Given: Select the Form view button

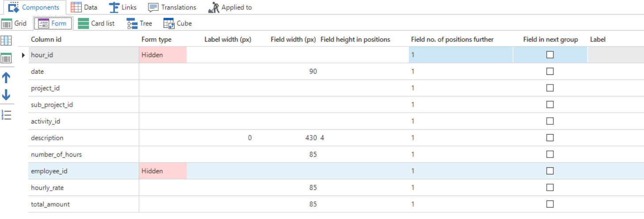Looking at the screenshot, I should 53,23.
